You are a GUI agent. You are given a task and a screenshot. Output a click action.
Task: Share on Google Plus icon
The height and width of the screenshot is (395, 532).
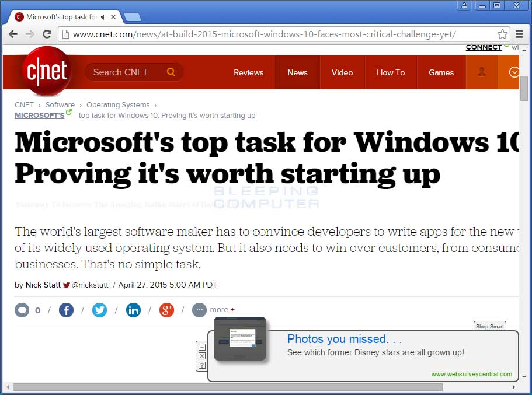(x=166, y=310)
